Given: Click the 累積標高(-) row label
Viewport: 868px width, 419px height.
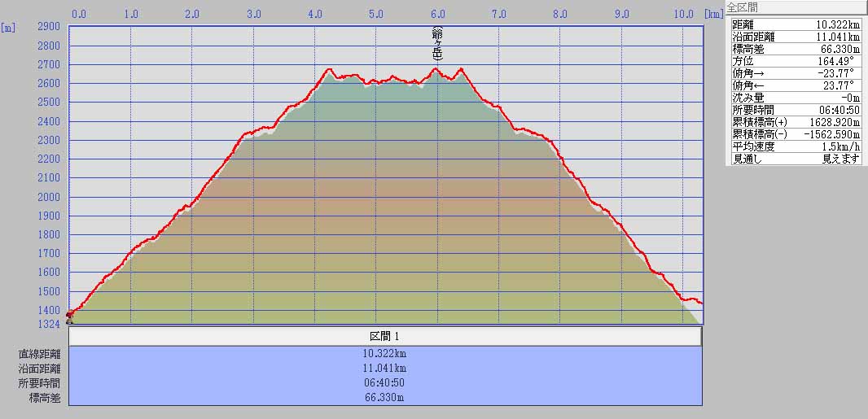Looking at the screenshot, I should pos(760,134).
